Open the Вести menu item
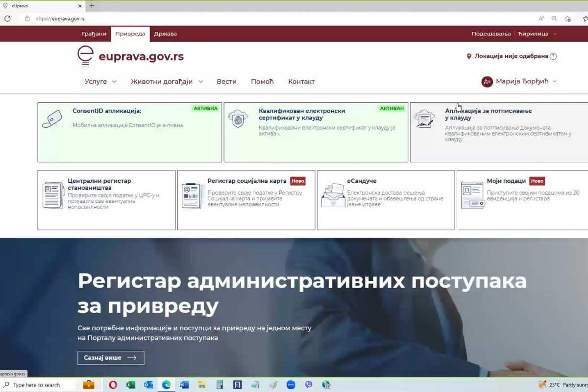This screenshot has height=392, width=588. point(226,82)
